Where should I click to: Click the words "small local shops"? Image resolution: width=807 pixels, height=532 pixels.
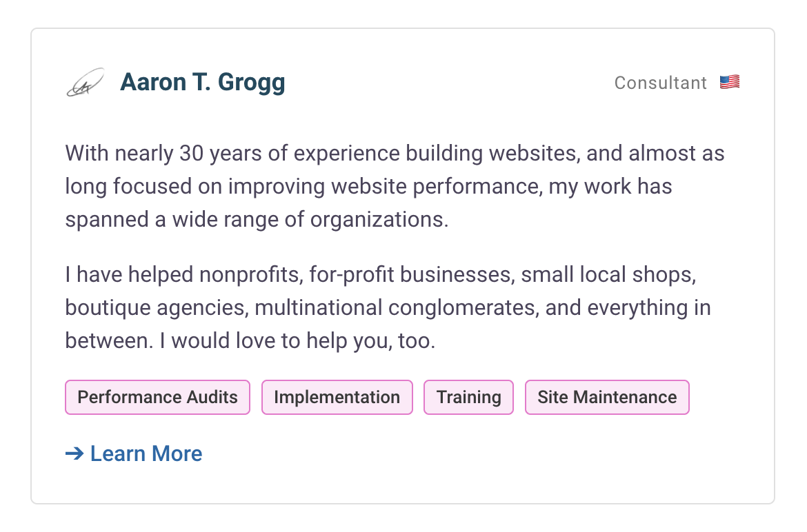coord(607,274)
